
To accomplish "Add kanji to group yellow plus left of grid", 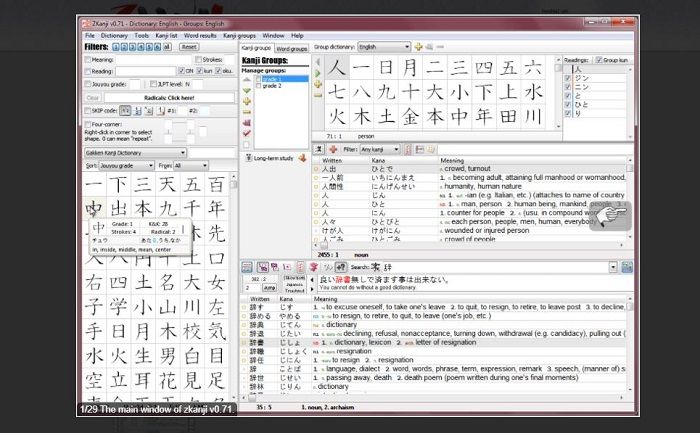I will [317, 84].
